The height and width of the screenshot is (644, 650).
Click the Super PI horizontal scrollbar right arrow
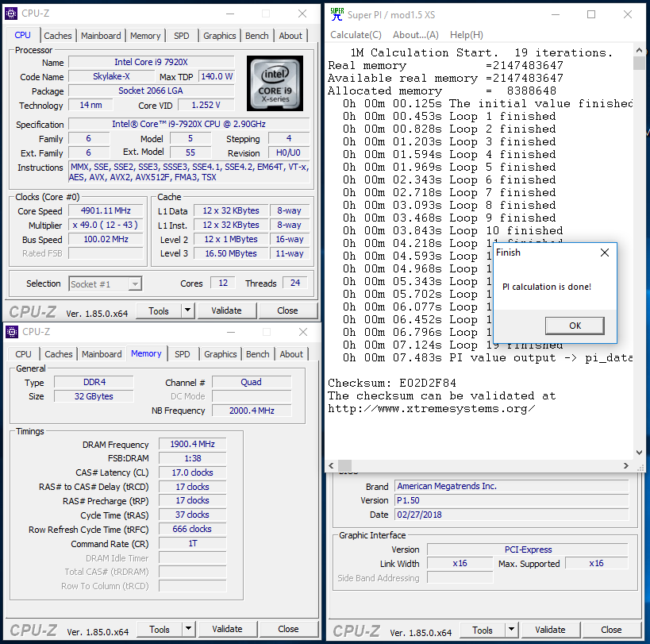(626, 465)
